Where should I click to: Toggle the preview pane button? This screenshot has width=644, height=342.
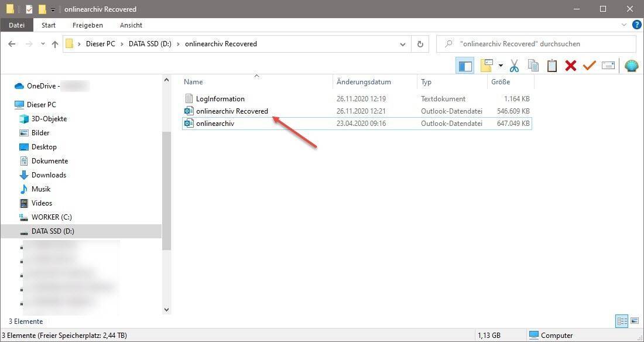point(465,66)
